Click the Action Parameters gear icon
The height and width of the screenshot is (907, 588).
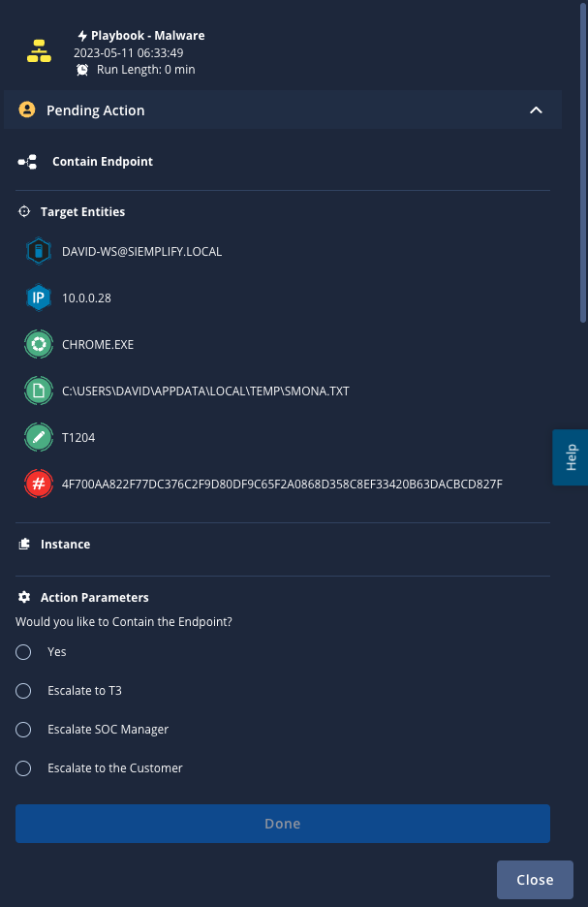coord(21,597)
